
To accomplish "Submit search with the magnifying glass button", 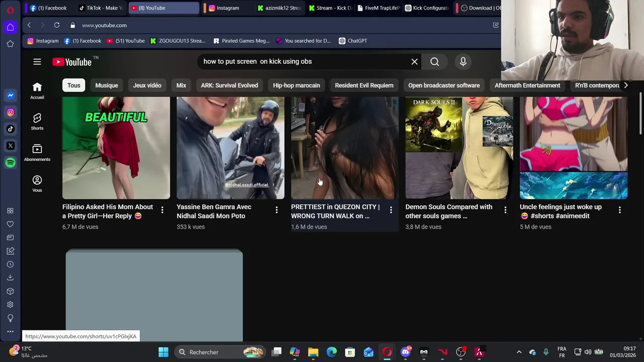I will (435, 61).
